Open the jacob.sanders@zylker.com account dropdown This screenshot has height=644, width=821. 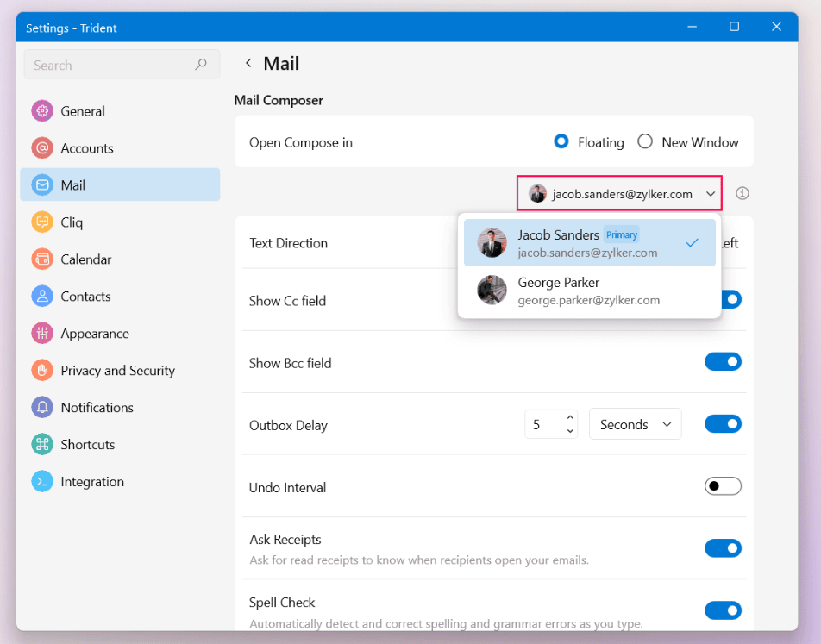pos(619,193)
